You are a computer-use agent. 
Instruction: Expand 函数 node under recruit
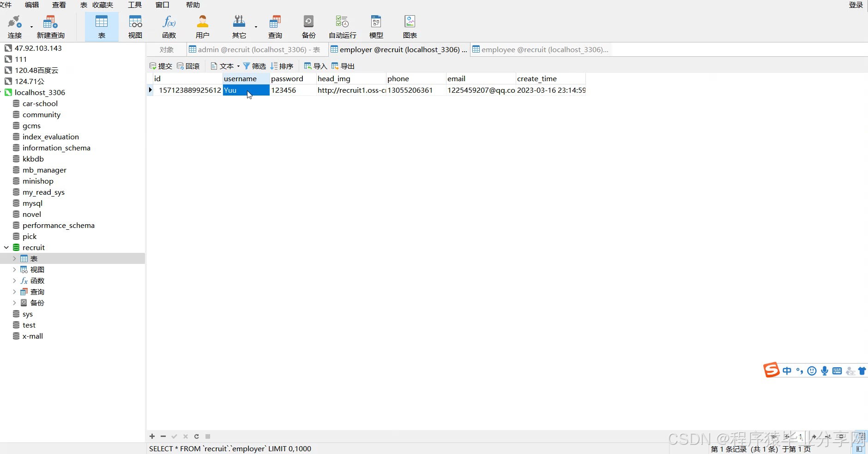[14, 281]
